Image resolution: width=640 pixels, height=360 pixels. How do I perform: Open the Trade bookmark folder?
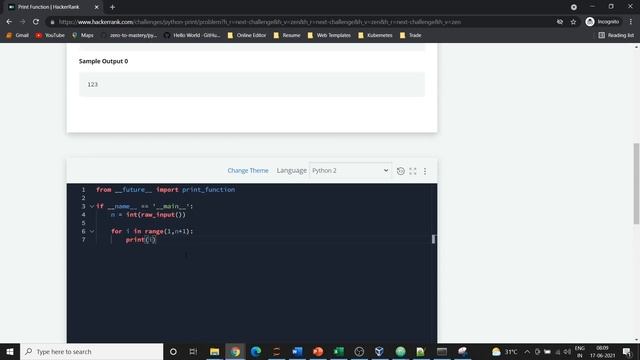(x=411, y=35)
